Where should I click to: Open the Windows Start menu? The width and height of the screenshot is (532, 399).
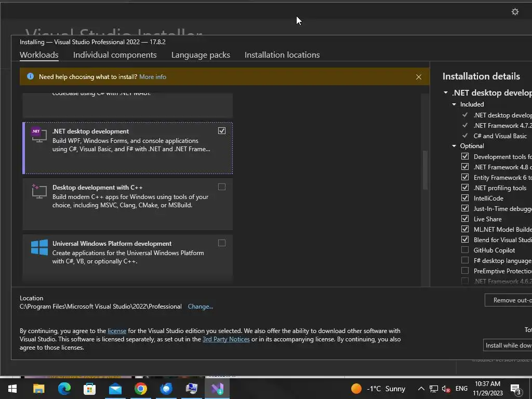click(12, 389)
